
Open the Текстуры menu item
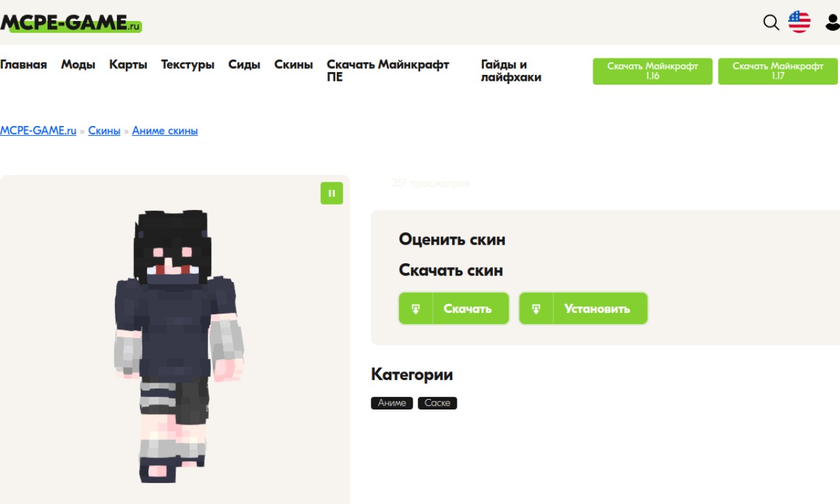pyautogui.click(x=188, y=64)
